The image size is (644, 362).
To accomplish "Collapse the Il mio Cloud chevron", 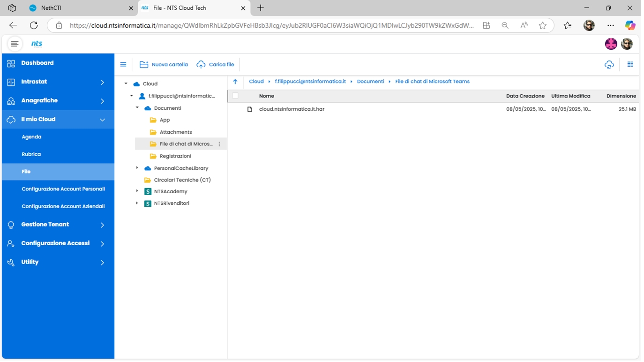I will point(102,120).
